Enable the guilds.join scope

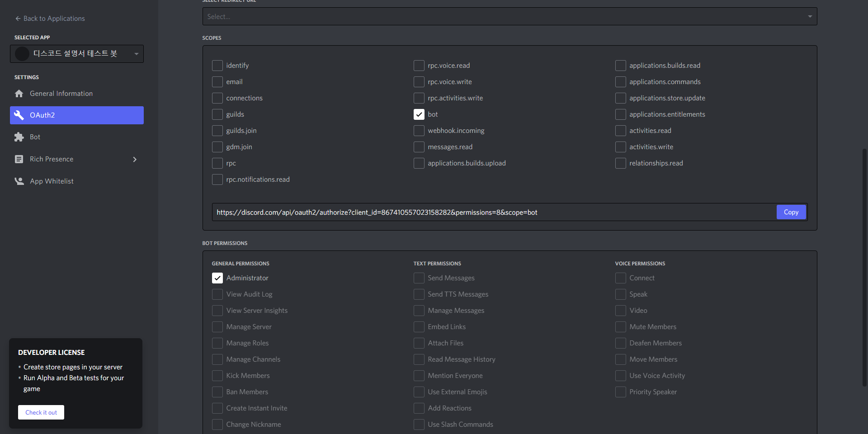pyautogui.click(x=217, y=131)
